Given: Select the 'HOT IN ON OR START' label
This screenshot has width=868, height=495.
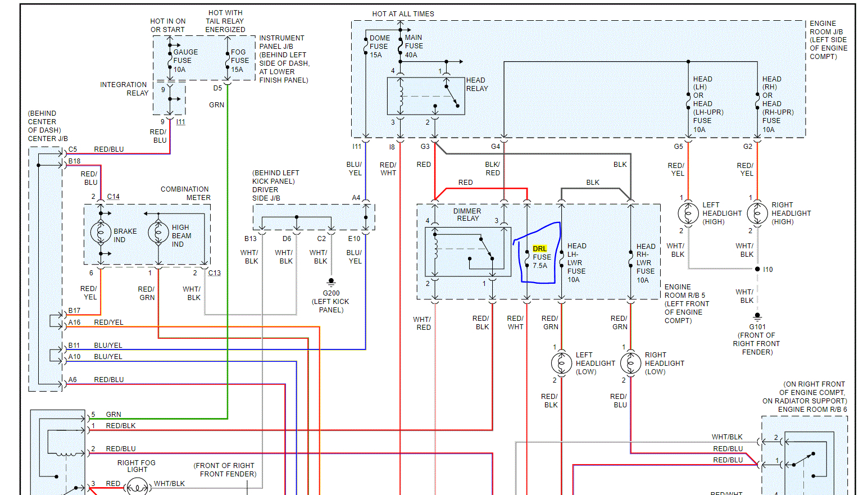Looking at the screenshot, I should coord(167,25).
